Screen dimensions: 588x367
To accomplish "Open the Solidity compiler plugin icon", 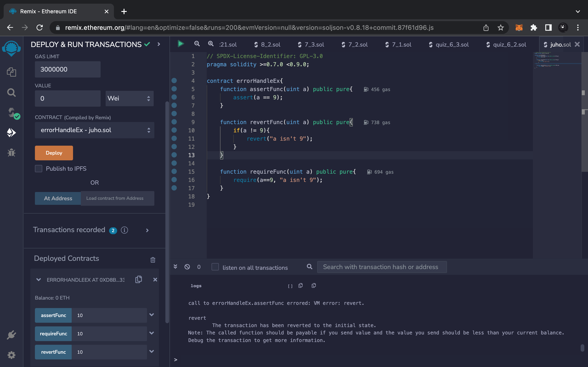I will (11, 113).
